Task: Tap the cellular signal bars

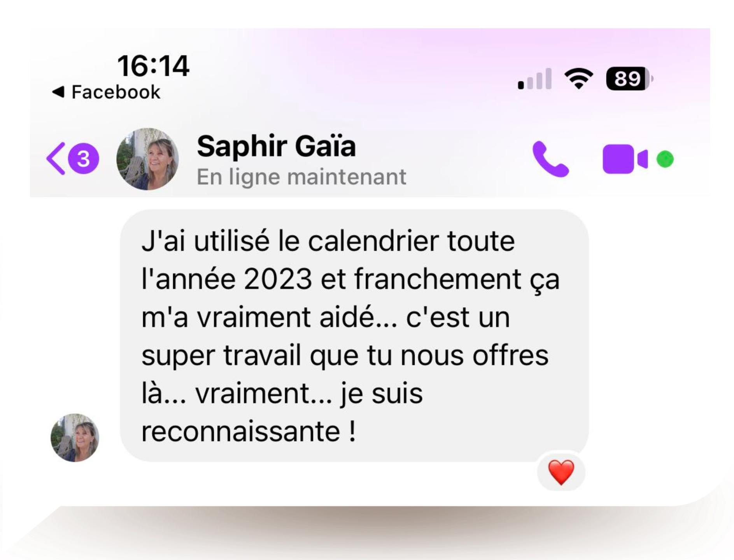Action: (x=535, y=79)
